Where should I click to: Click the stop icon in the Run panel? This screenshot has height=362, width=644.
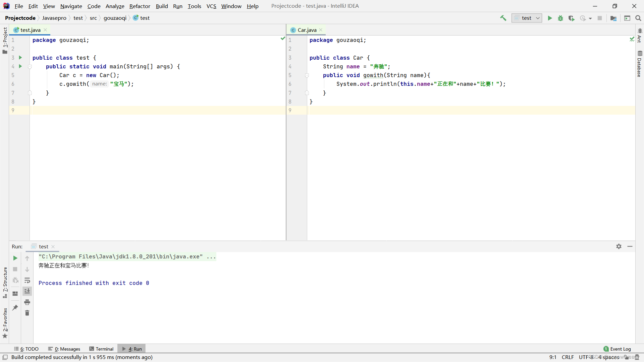pos(15,269)
